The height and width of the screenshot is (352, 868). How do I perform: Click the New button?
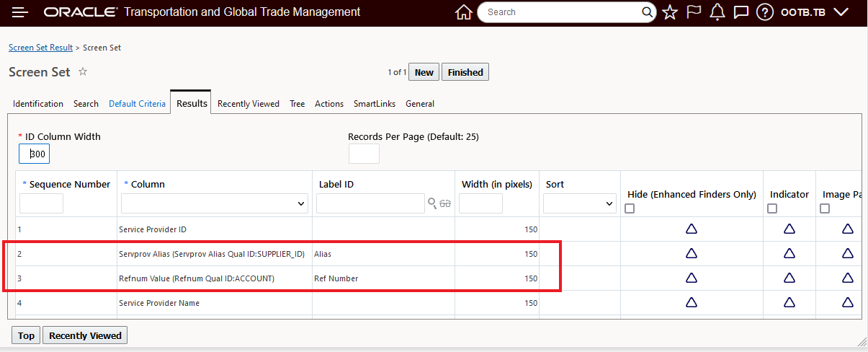424,72
